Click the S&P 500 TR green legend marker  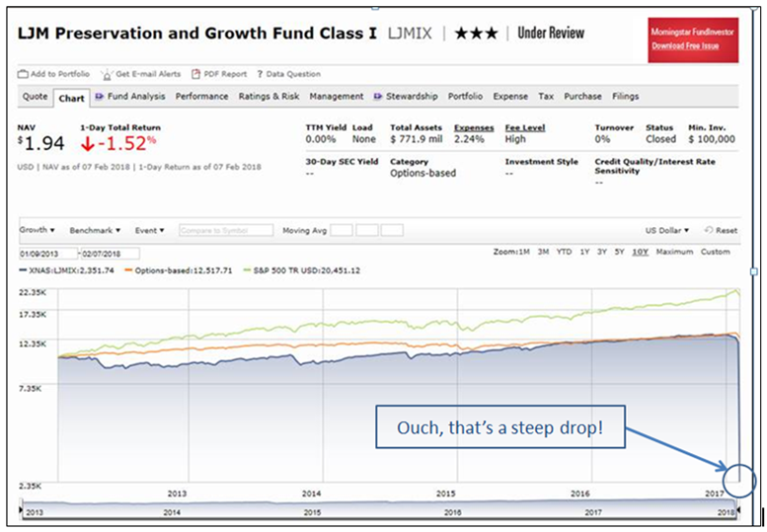[x=247, y=270]
